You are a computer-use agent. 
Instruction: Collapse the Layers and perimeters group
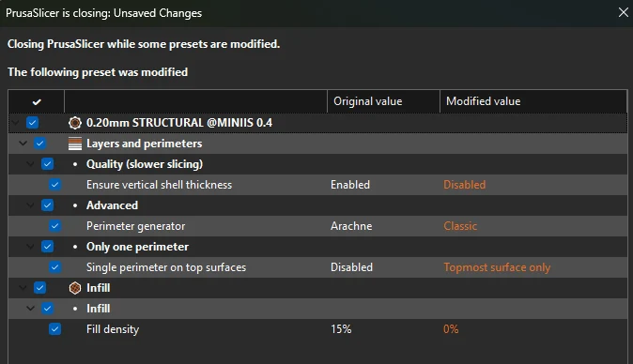pyautogui.click(x=23, y=144)
